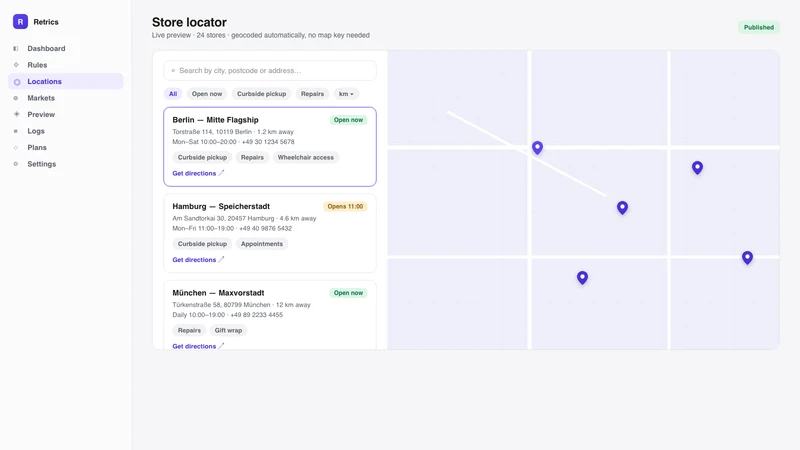Click the Appointments tag in Hamburg card
Viewport: 800px width, 450px height.
click(262, 244)
